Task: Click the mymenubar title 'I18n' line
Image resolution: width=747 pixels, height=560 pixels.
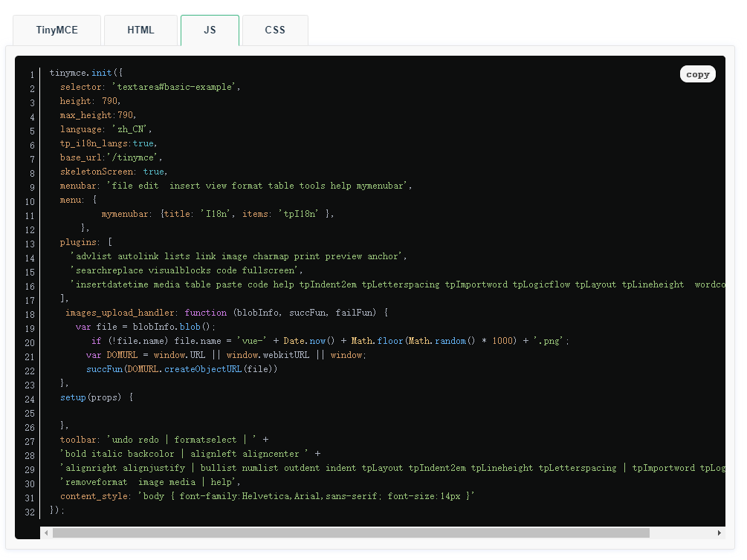Action: coord(218,214)
